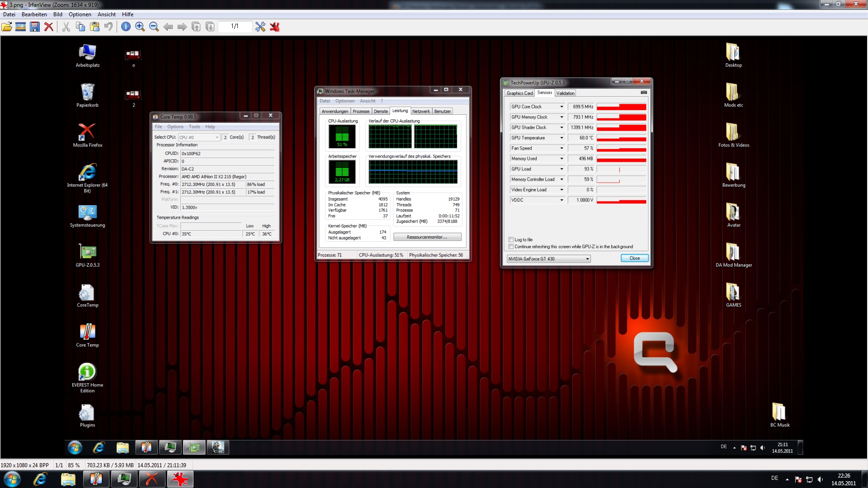The width and height of the screenshot is (868, 488).
Task: Click the blue floppy save icon
Action: click(x=35, y=27)
